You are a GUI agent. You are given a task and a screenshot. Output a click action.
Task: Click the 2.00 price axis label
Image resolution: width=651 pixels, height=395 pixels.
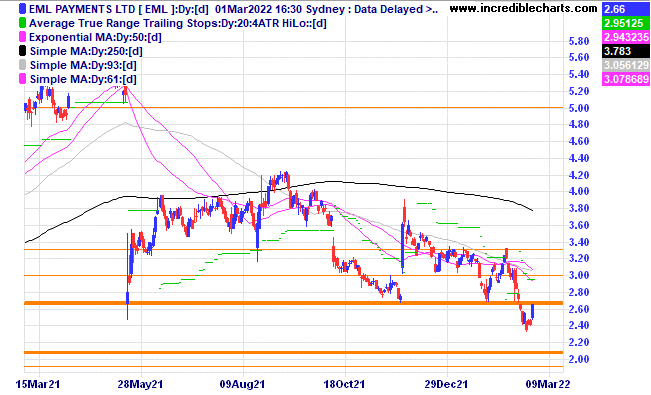coord(579,359)
